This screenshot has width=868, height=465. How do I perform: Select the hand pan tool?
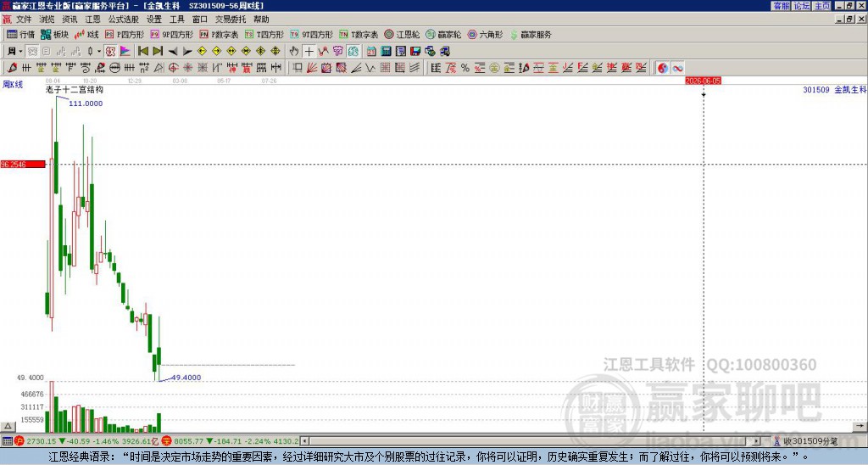pos(294,51)
